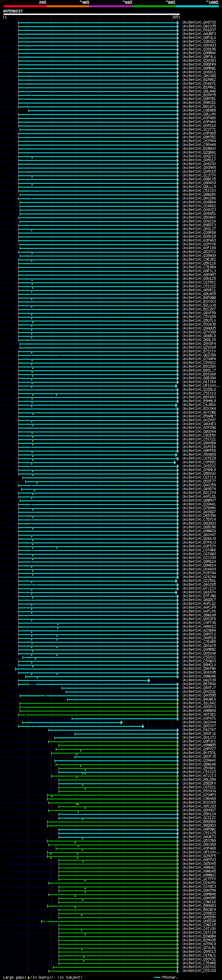Screen dimensions: 222x980
Task: Select hit label UniRef100_Q39196
Action: (199, 49)
